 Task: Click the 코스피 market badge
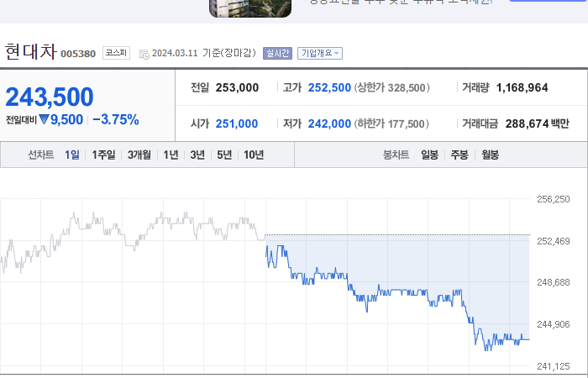(116, 53)
